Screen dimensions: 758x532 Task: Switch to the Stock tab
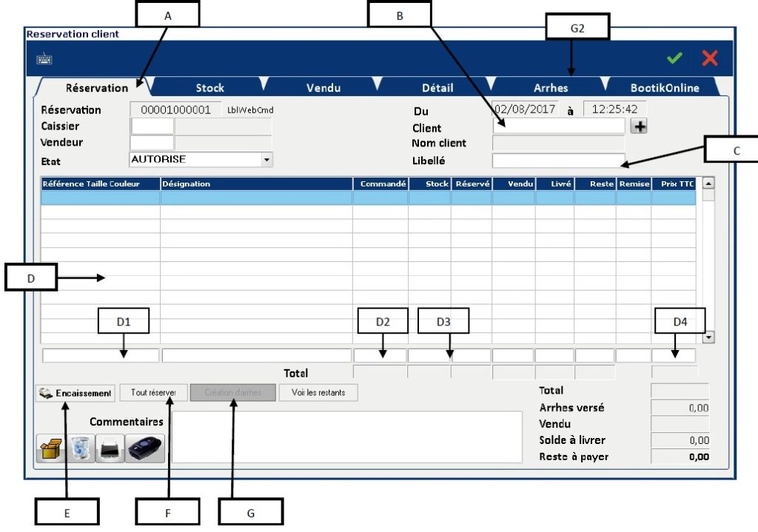click(x=209, y=88)
